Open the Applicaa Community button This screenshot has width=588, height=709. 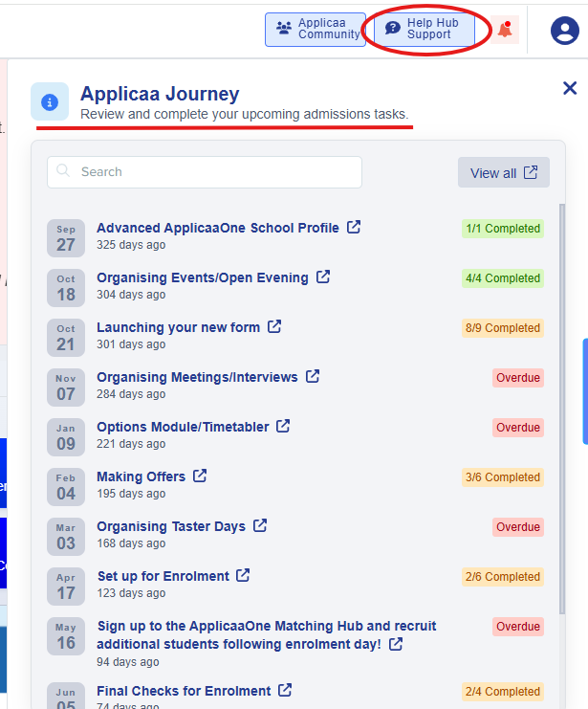click(x=315, y=30)
